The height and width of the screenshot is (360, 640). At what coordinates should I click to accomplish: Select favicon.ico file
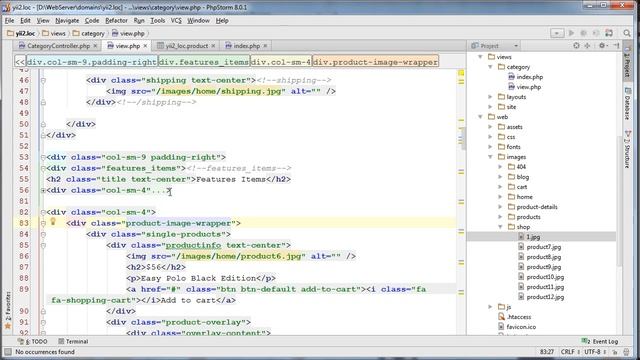click(x=517, y=327)
